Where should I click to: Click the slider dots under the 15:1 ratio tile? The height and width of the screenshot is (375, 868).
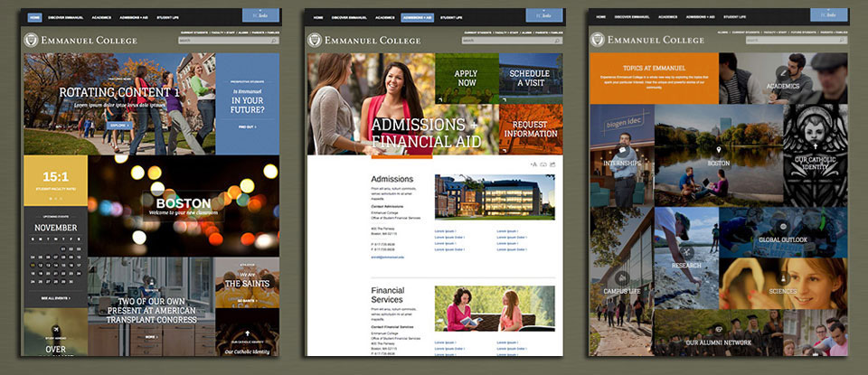pyautogui.click(x=55, y=198)
